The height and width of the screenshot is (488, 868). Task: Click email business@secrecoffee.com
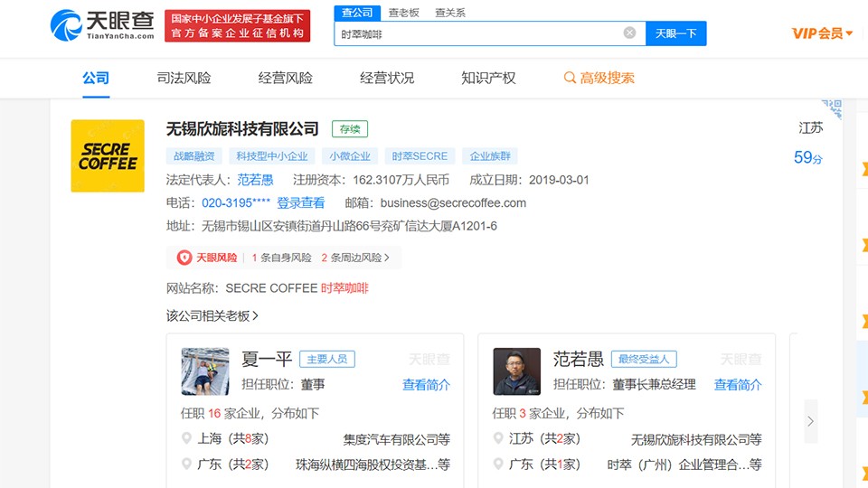click(x=453, y=203)
